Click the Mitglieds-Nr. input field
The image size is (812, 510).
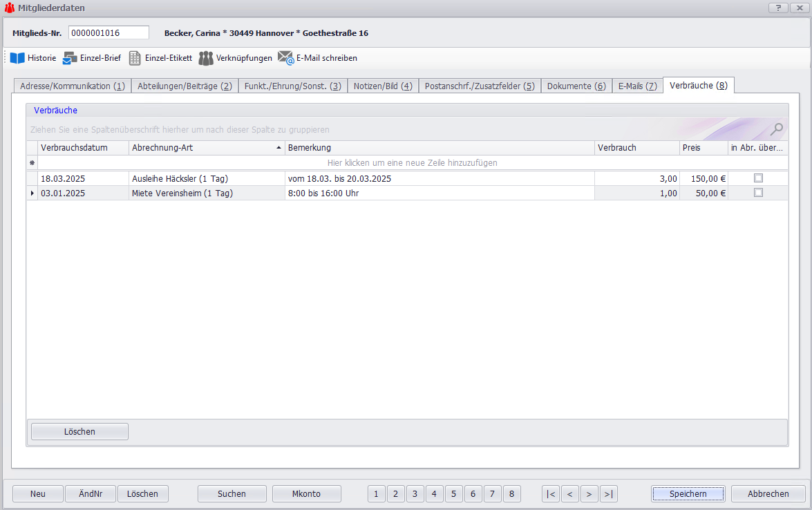pos(108,32)
